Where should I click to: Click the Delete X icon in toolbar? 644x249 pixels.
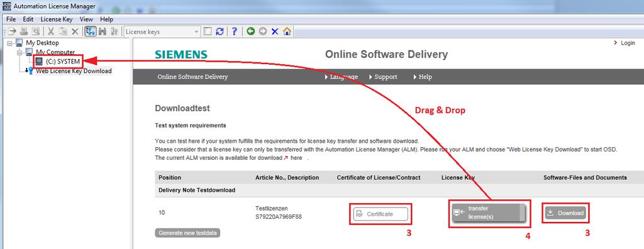(75, 31)
